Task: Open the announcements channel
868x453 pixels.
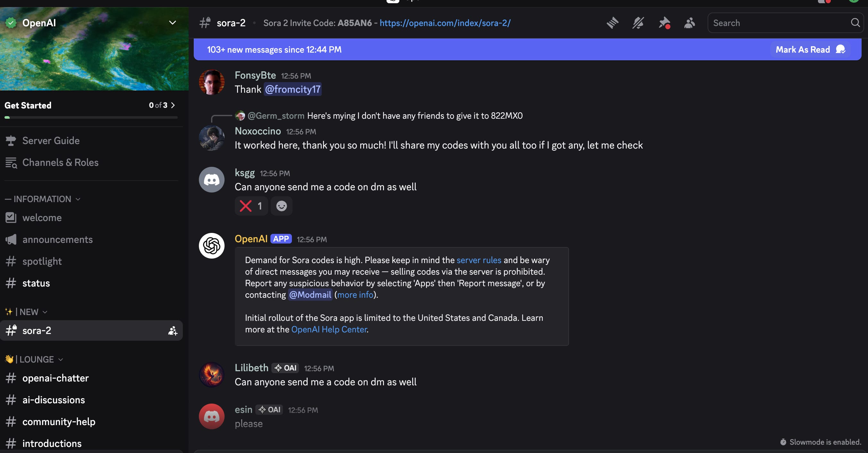Action: pos(57,240)
